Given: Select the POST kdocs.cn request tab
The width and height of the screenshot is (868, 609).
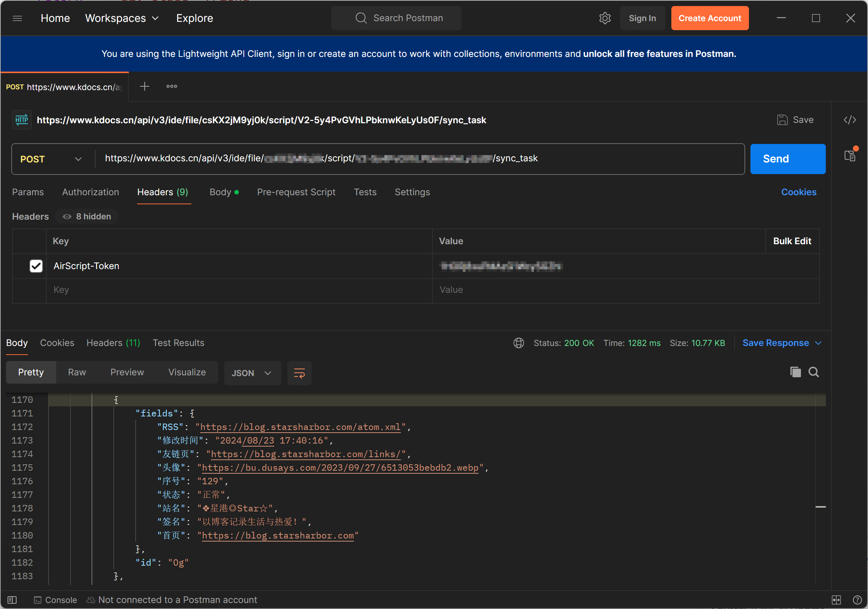Looking at the screenshot, I should [64, 87].
